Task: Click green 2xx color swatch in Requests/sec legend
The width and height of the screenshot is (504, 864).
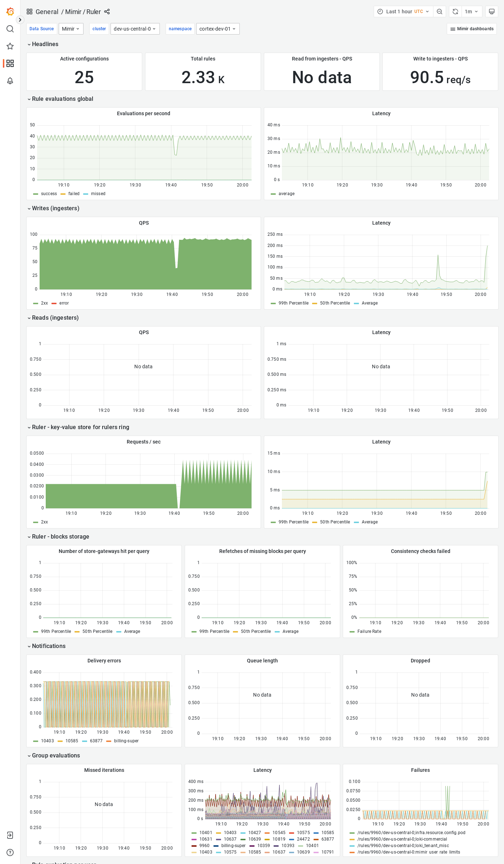Action: pos(36,522)
